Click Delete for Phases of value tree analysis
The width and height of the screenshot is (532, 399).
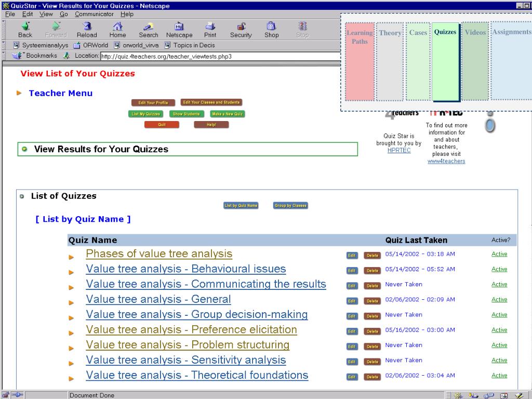[x=372, y=256]
